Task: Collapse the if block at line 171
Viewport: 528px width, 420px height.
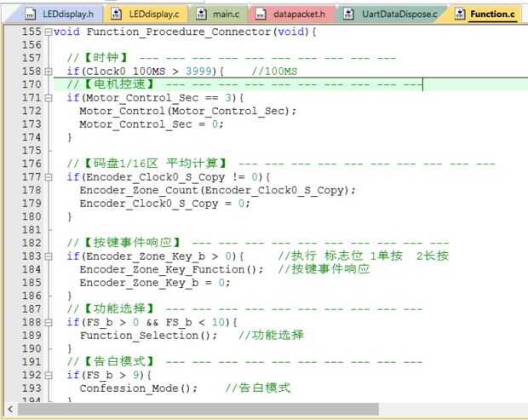Action: tap(49, 98)
